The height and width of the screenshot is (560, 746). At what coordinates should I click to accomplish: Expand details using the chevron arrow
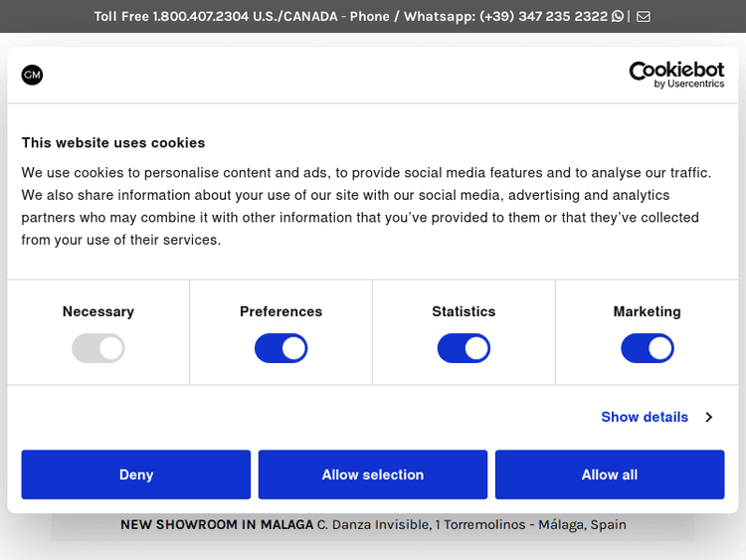[x=709, y=417]
